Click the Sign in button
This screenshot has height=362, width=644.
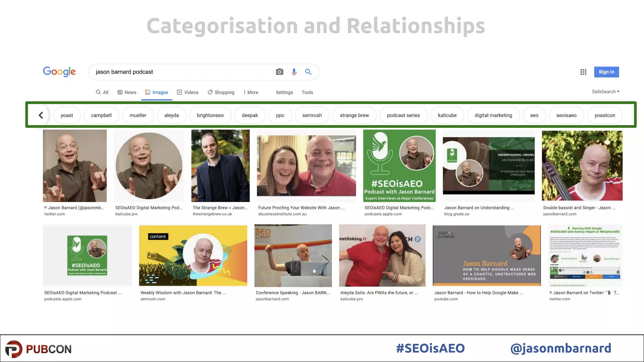pyautogui.click(x=606, y=72)
